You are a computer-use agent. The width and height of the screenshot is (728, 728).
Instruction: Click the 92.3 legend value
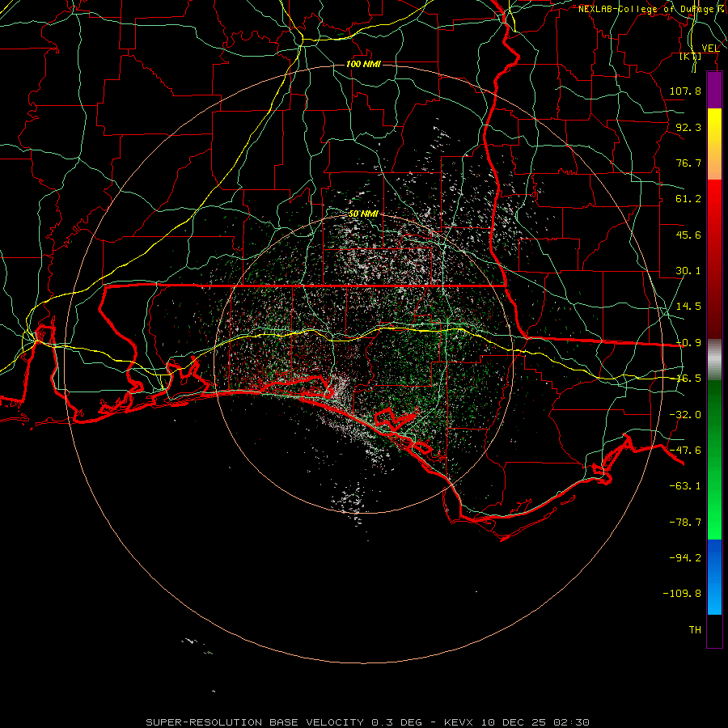point(688,127)
